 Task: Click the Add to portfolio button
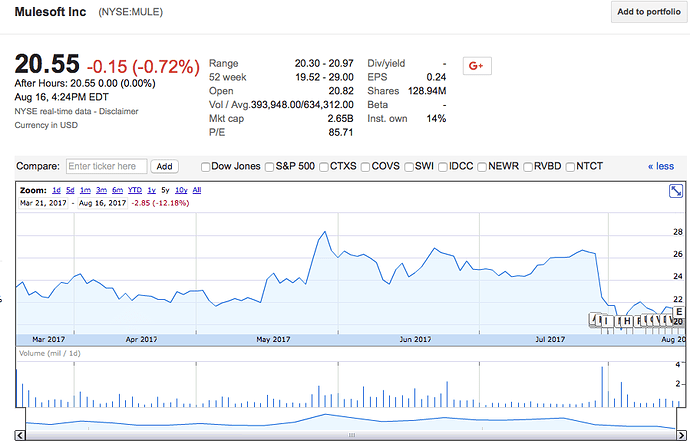[649, 12]
